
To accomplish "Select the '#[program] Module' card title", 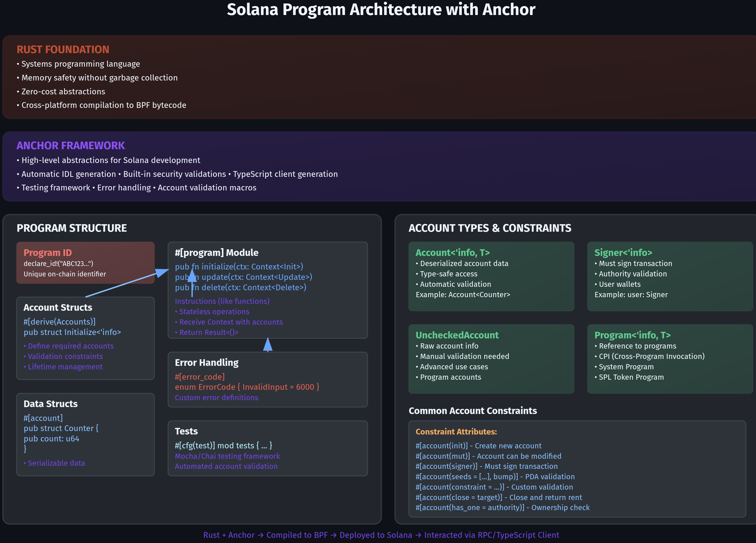I will [217, 252].
